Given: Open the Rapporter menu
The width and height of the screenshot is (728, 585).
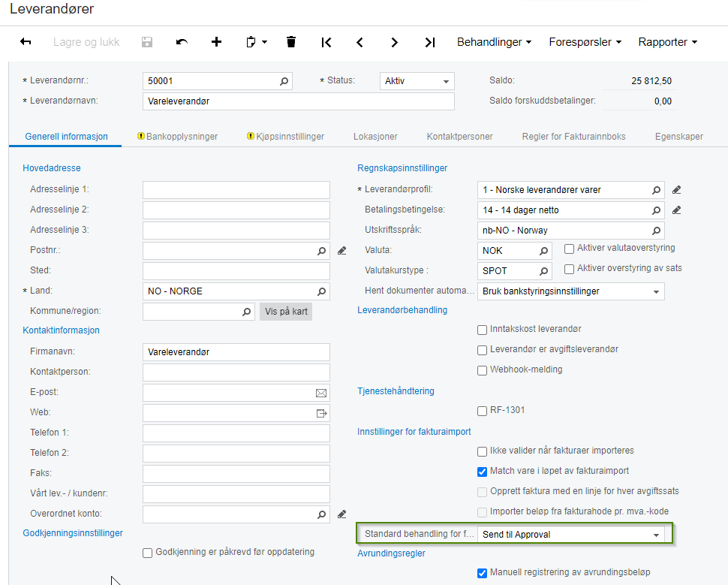Looking at the screenshot, I should [x=668, y=42].
